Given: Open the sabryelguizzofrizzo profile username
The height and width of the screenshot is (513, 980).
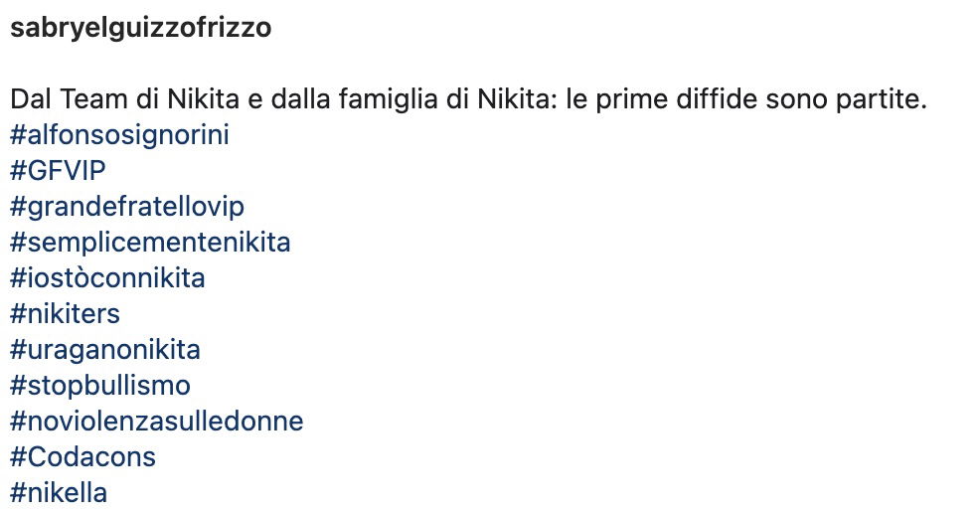Looking at the screenshot, I should click(x=141, y=28).
